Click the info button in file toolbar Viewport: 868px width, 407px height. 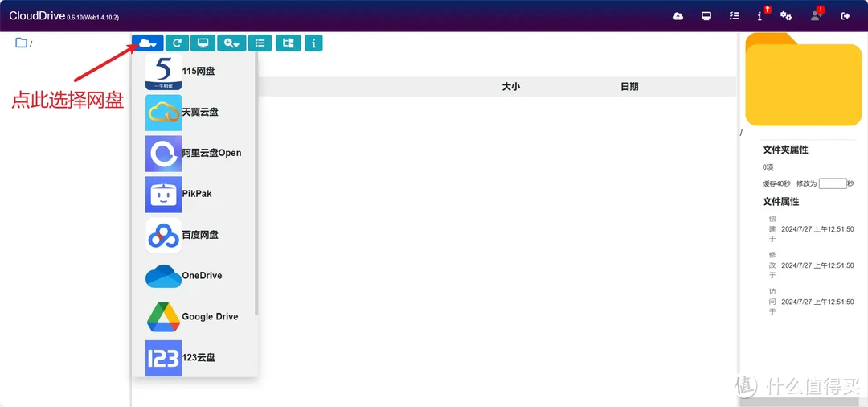pos(314,43)
